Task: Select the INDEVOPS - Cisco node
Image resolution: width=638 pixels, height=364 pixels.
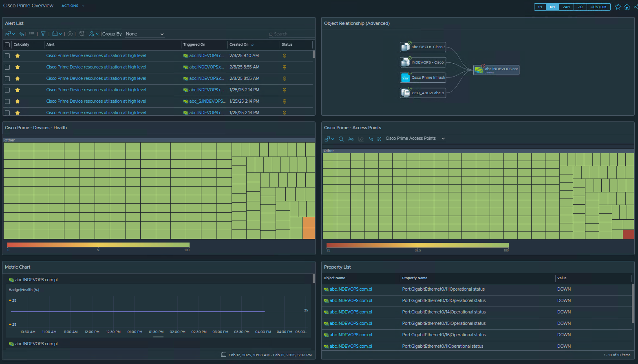Action: pos(423,62)
